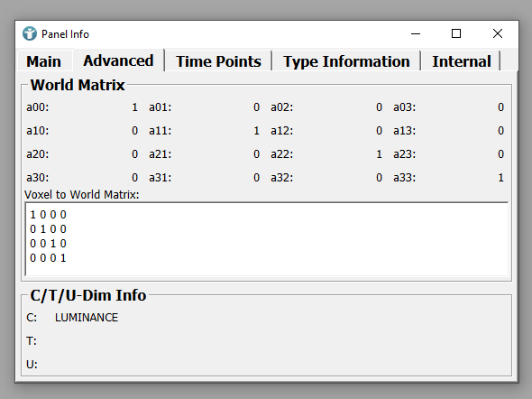Maximize the Panel Info window
Image resolution: width=532 pixels, height=399 pixels.
[456, 33]
